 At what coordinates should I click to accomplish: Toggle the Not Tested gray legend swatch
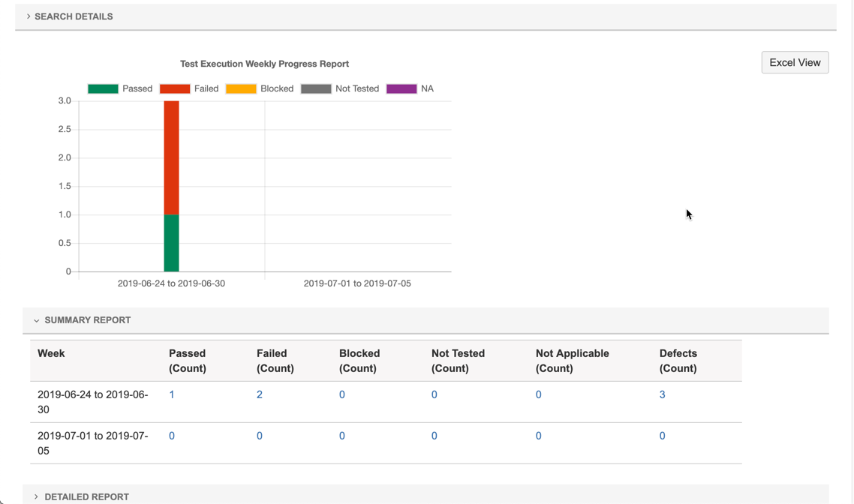(316, 88)
